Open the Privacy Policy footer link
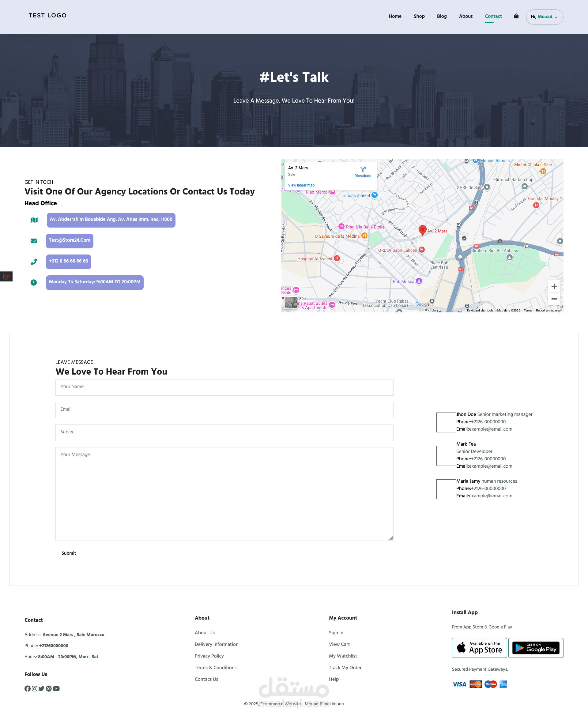 pyautogui.click(x=209, y=656)
